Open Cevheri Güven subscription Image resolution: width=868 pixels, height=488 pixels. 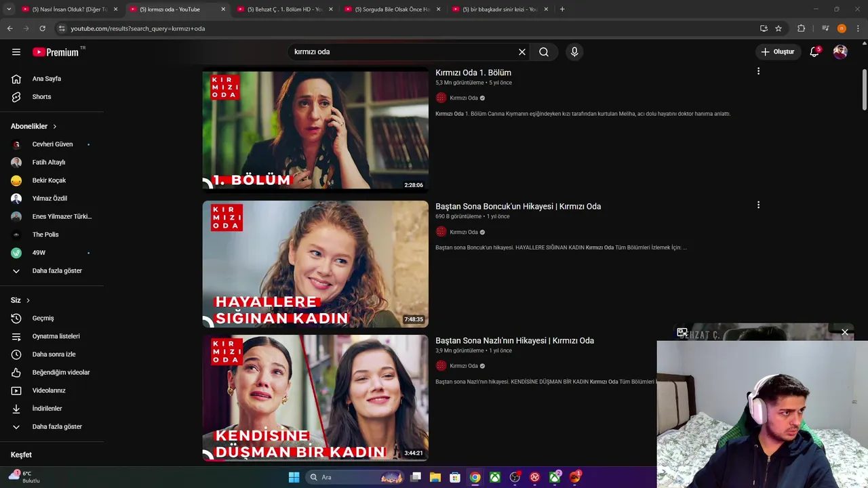pos(52,144)
